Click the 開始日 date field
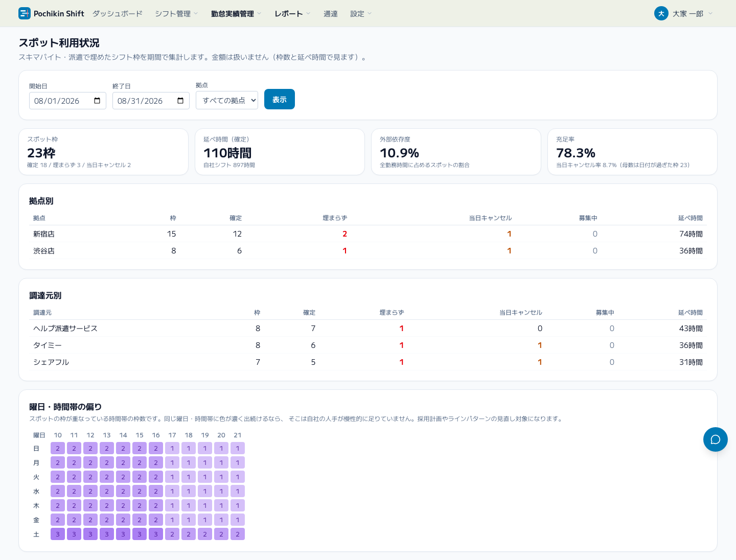The width and height of the screenshot is (736, 560). (67, 101)
